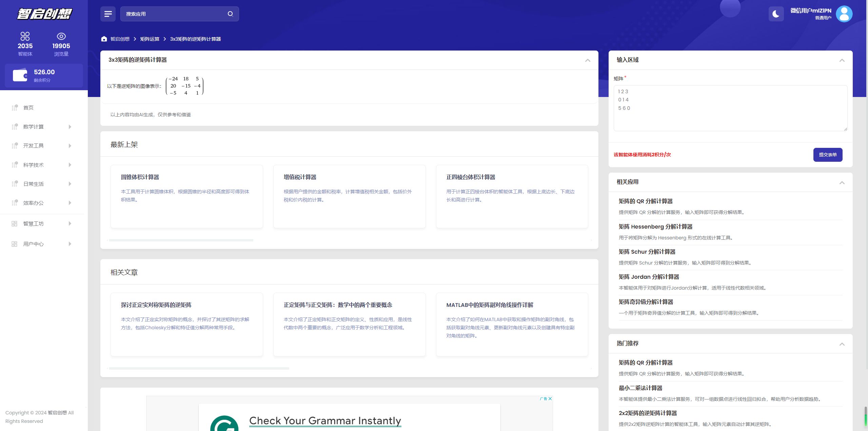This screenshot has height=431, width=868.
Task: Click the 微信用户mIZIPN username
Action: click(x=811, y=11)
